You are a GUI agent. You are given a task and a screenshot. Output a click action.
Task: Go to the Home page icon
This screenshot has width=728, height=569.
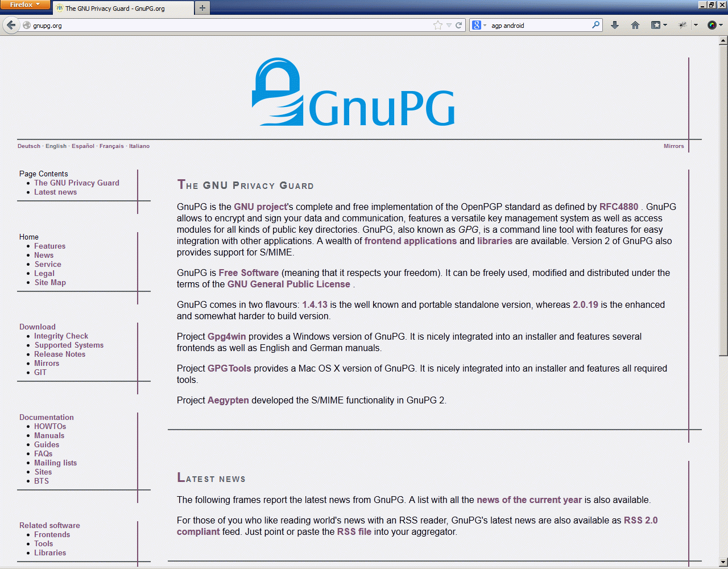pos(635,25)
